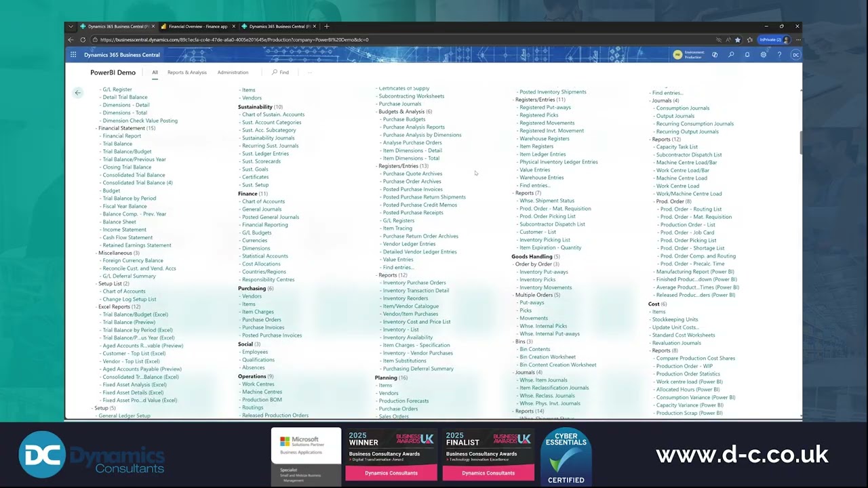
Task: Open the Chart of Accounts under Finance
Action: 263,201
